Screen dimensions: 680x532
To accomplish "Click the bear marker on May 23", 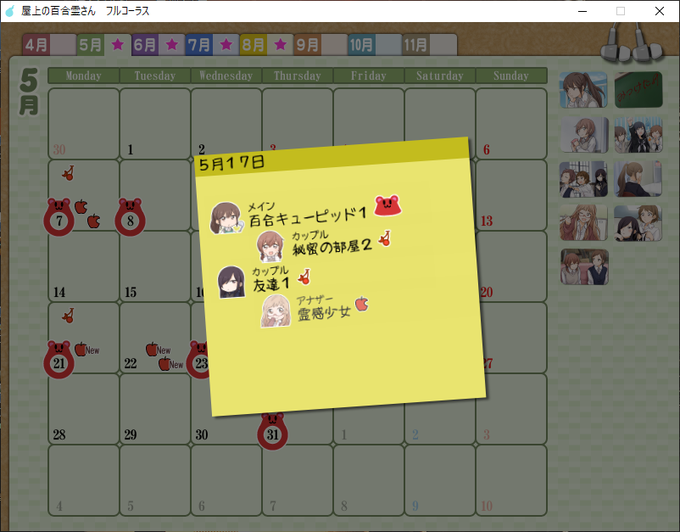I will 198,359.
